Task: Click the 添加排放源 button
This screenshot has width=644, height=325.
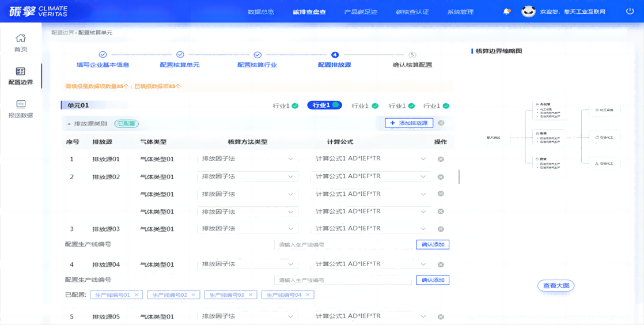Action: click(x=408, y=123)
